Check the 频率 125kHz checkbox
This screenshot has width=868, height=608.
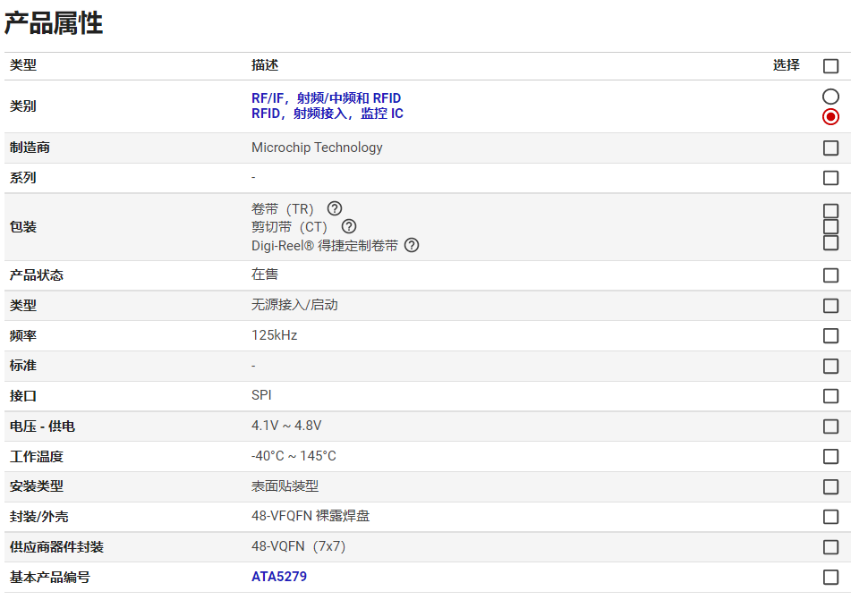tap(830, 335)
